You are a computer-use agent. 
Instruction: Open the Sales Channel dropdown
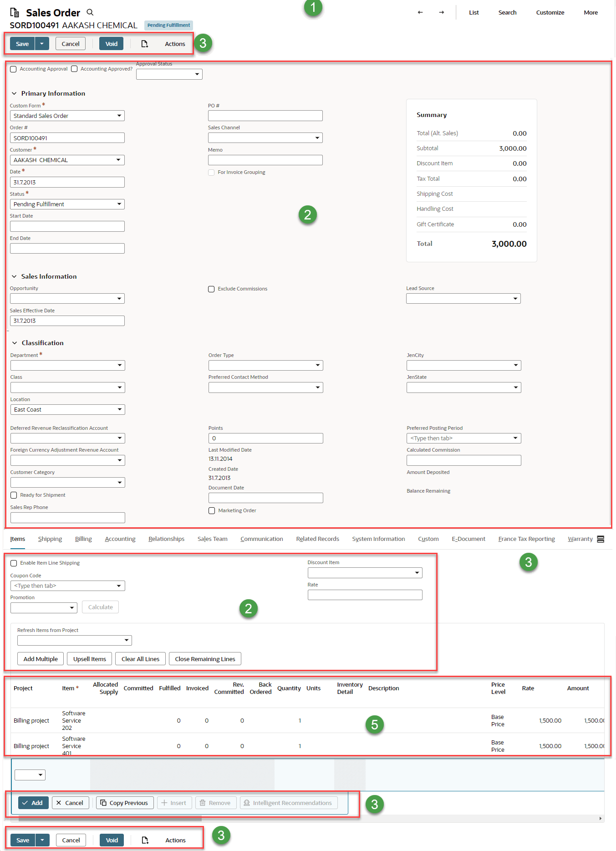265,138
